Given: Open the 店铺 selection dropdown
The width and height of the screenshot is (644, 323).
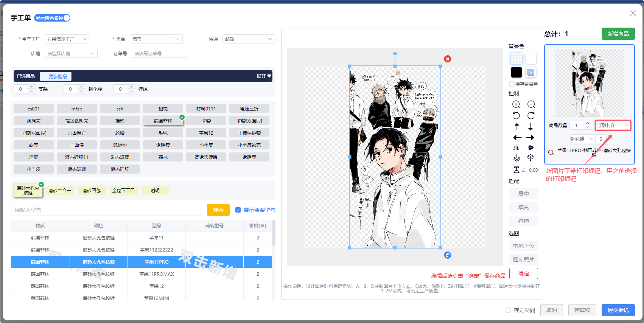Looking at the screenshot, I should 71,53.
